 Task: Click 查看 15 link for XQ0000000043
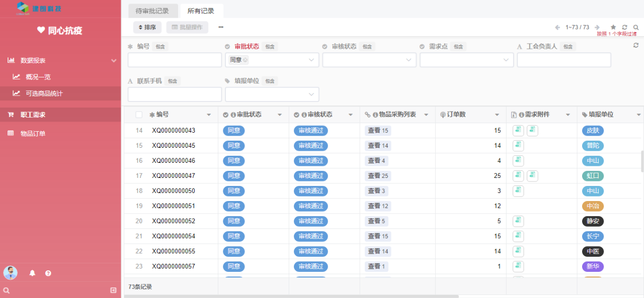378,131
